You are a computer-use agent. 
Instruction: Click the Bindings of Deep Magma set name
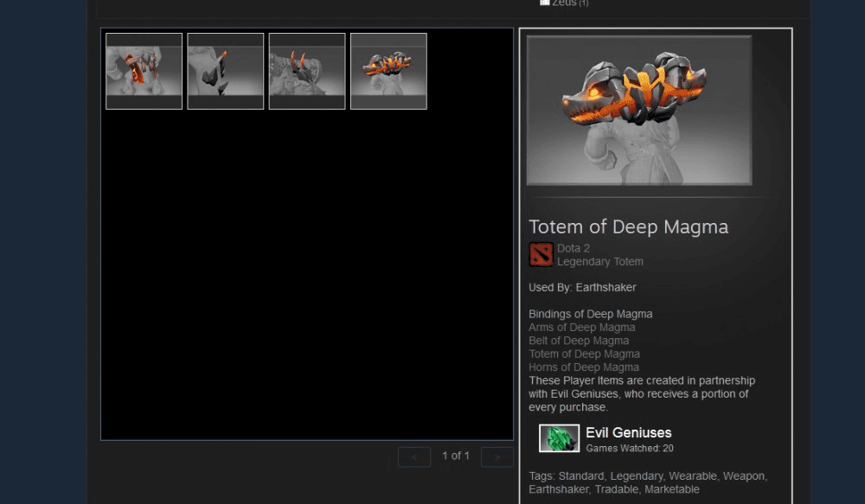(590, 314)
